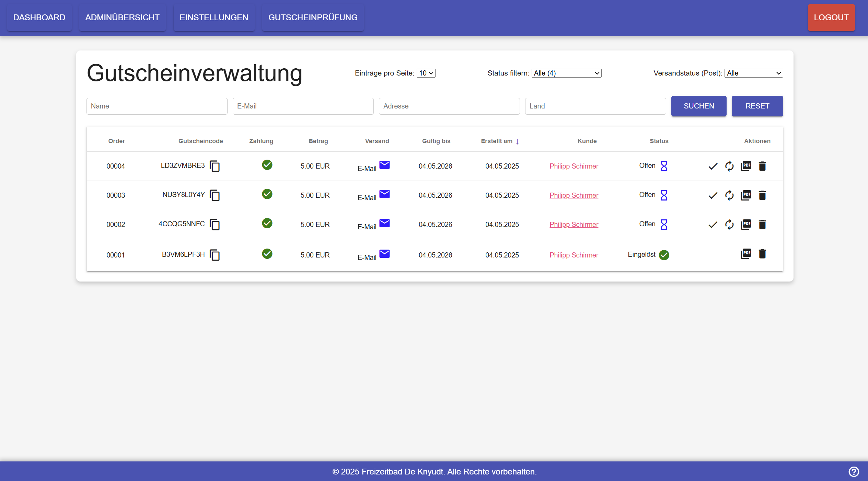
Task: Click the mail envelope icon for order 00001
Action: (384, 254)
